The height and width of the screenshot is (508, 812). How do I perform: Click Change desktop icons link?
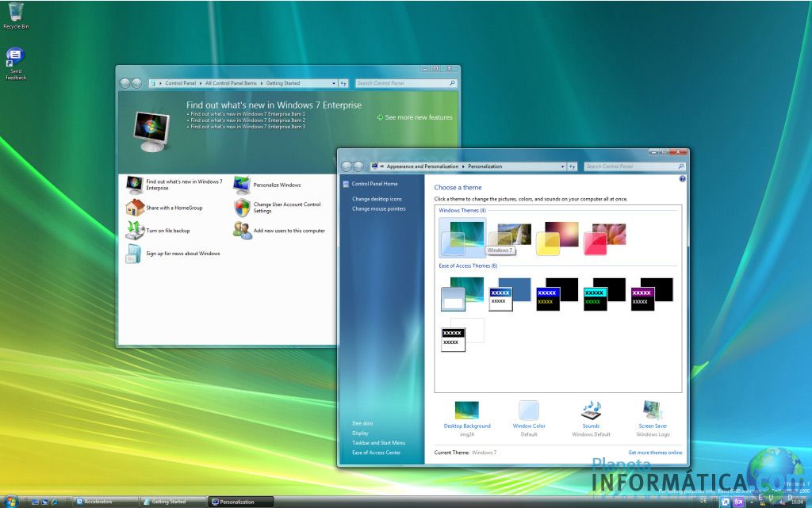coord(377,199)
